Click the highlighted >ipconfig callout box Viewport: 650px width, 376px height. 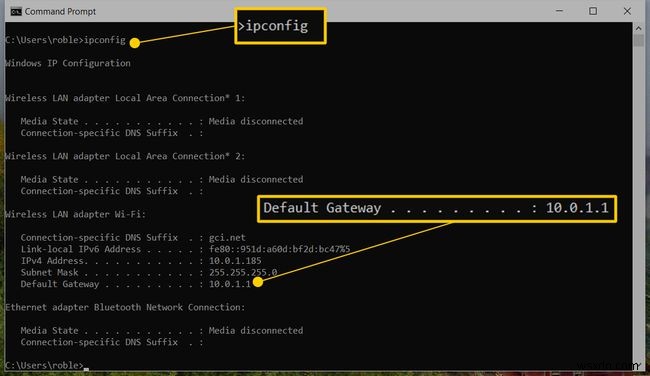(280, 26)
